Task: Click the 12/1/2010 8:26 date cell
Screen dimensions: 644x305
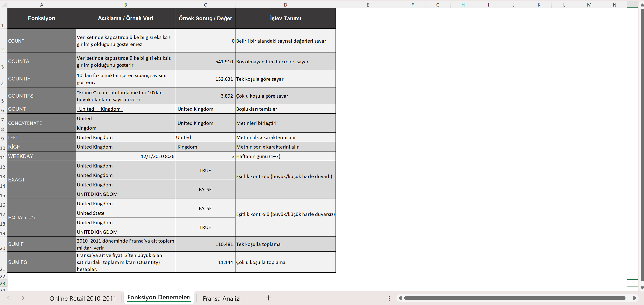Action: (126, 156)
